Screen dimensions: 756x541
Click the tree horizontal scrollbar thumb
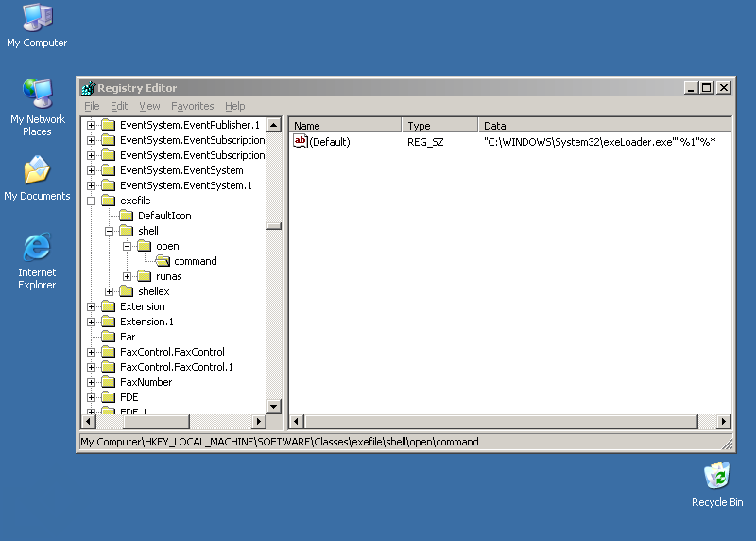(157, 421)
